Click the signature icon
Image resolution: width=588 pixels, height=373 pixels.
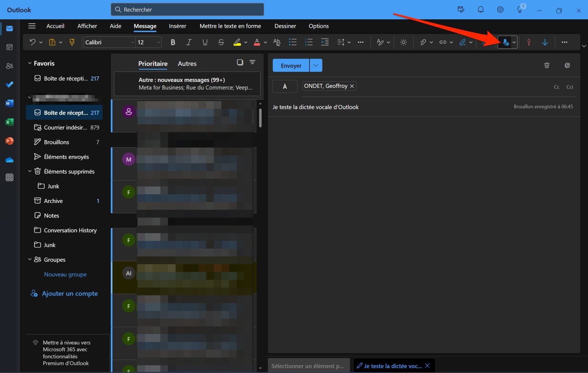462,42
